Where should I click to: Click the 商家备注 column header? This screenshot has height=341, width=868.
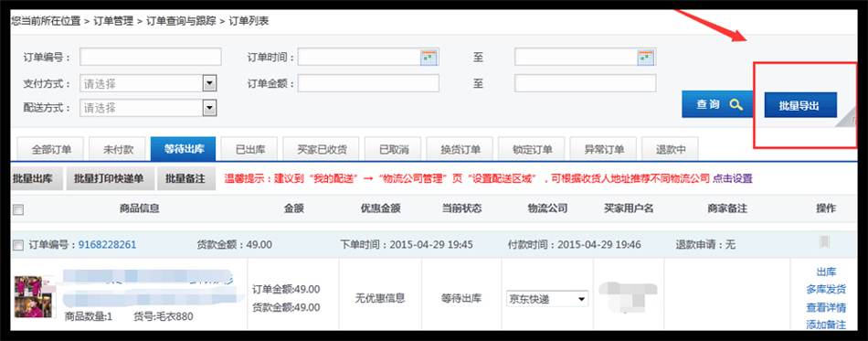[727, 208]
